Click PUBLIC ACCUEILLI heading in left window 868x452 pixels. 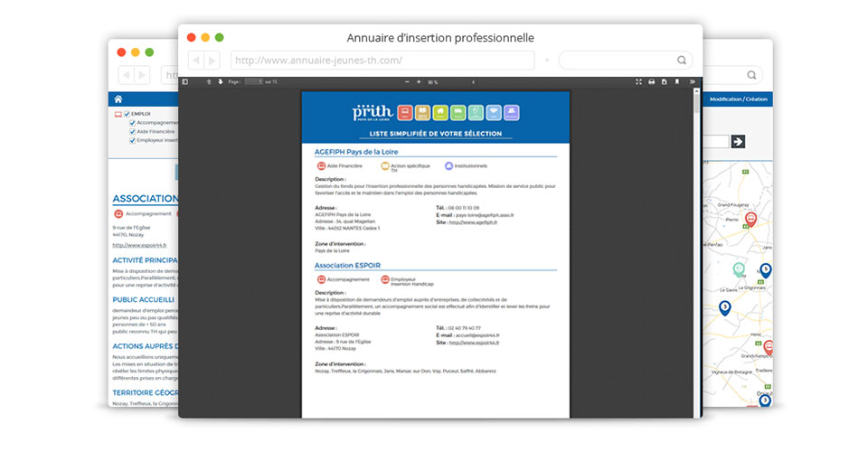point(144,299)
